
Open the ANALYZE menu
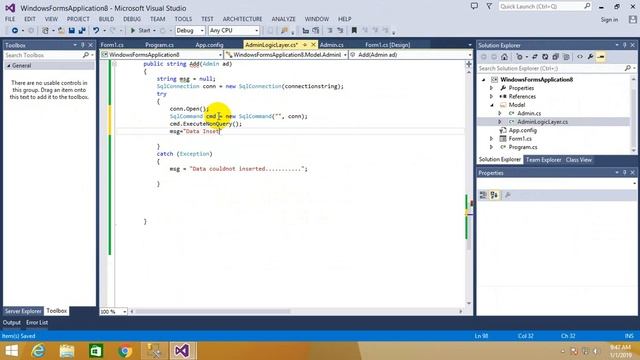point(283,19)
